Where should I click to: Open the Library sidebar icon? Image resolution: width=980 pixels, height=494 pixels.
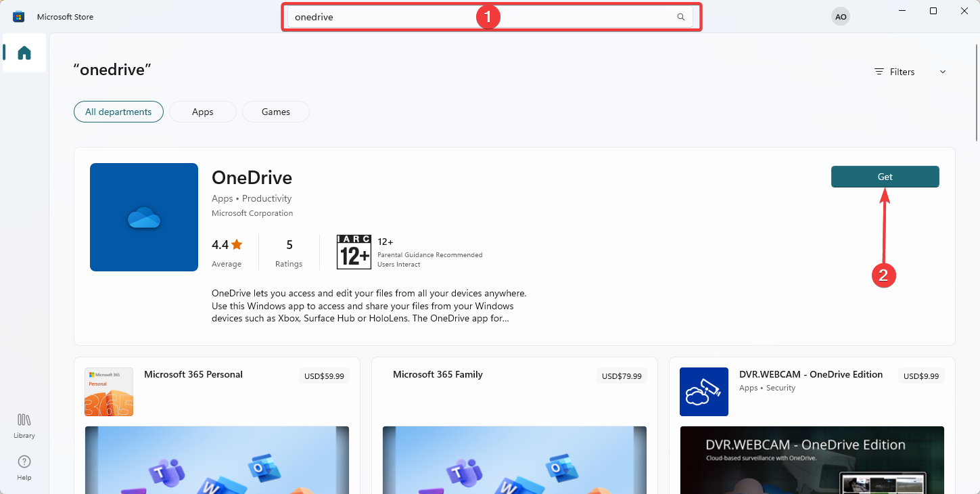[x=24, y=426]
